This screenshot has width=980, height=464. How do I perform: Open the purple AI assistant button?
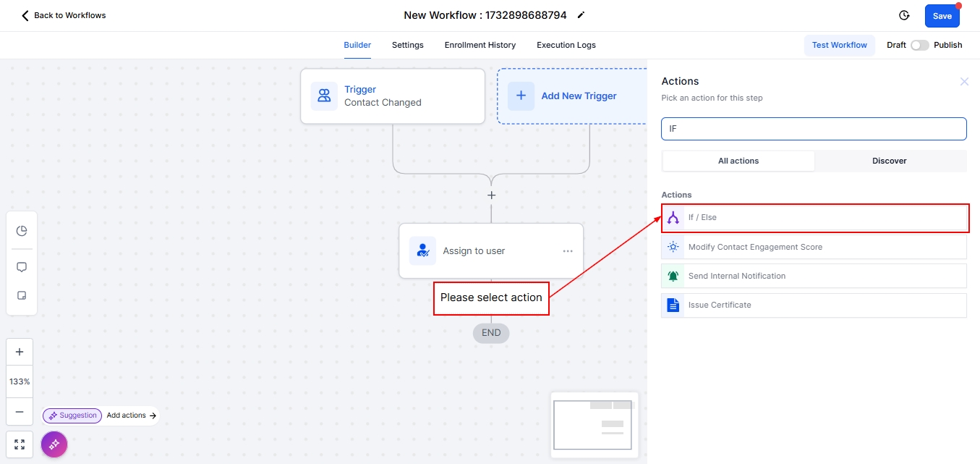54,444
